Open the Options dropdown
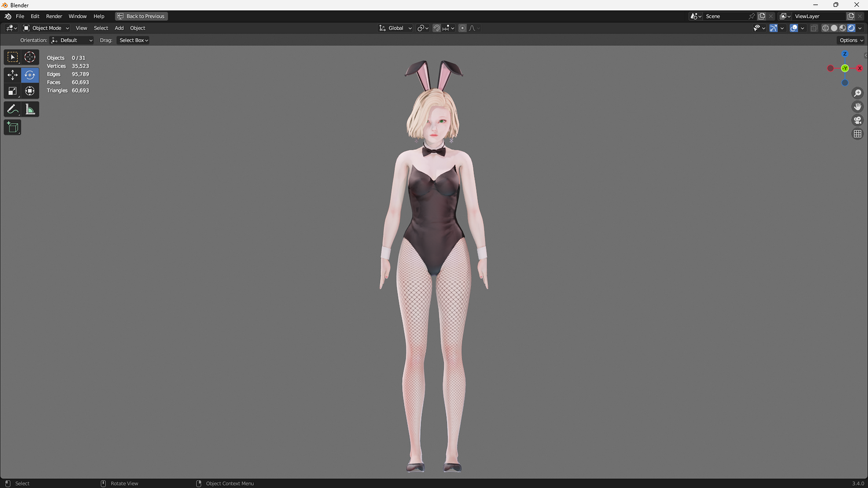 [851, 40]
